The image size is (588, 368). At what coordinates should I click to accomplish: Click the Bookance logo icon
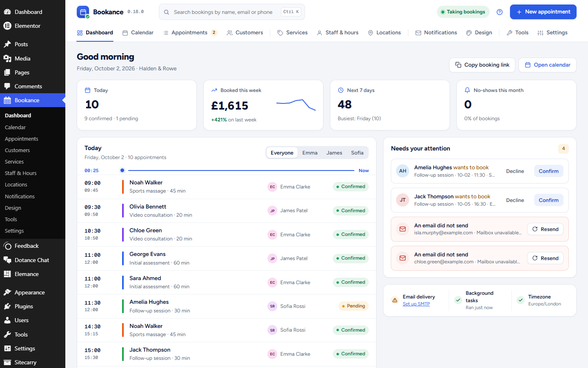[83, 12]
